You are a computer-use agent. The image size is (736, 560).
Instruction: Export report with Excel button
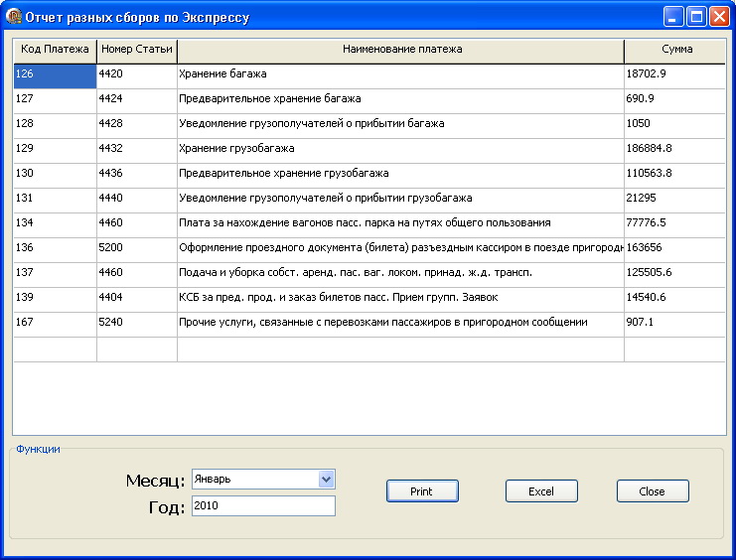[541, 491]
